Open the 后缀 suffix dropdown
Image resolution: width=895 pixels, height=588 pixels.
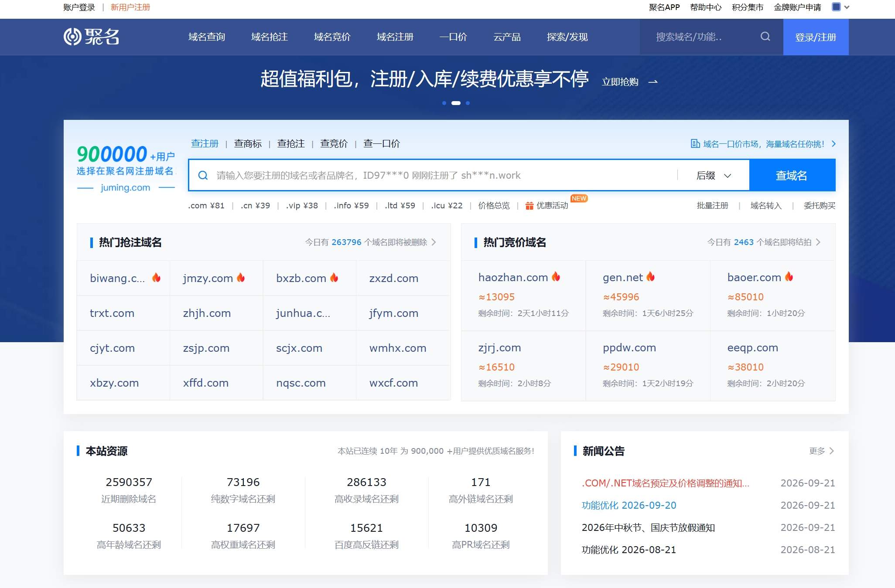pos(714,175)
